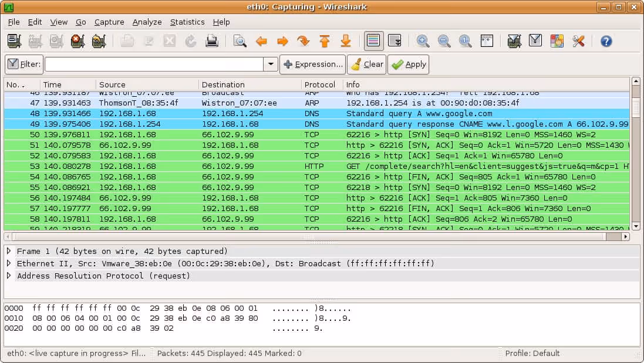Click the go to packet number icon
This screenshot has height=363, width=644.
point(304,41)
